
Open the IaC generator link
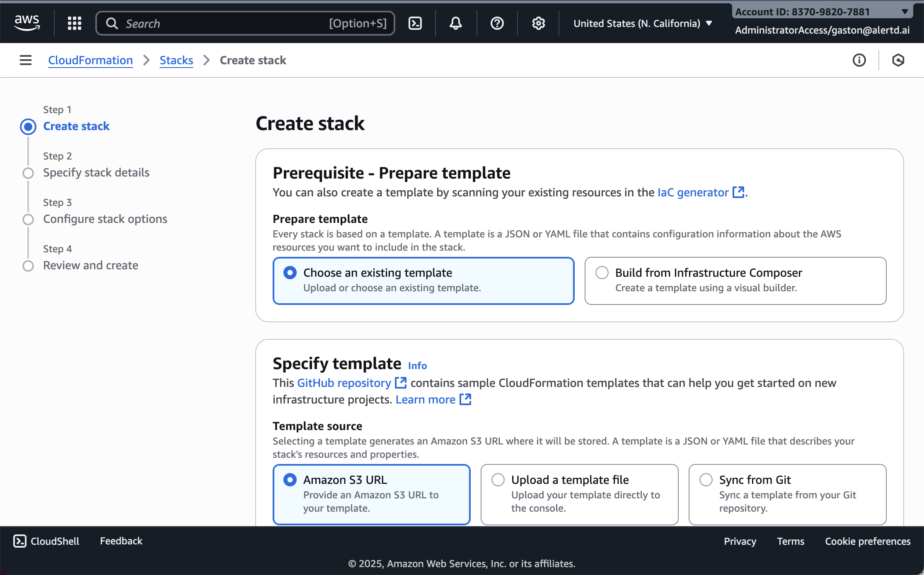[x=692, y=192]
